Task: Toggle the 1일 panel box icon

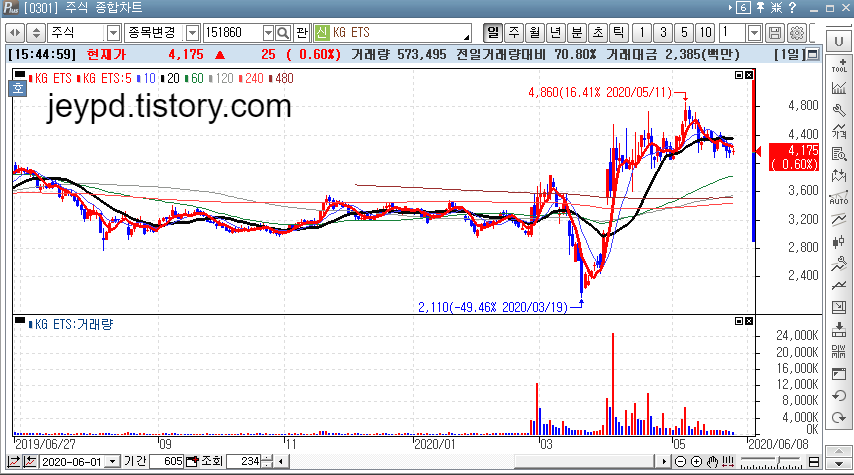Action: (x=813, y=54)
